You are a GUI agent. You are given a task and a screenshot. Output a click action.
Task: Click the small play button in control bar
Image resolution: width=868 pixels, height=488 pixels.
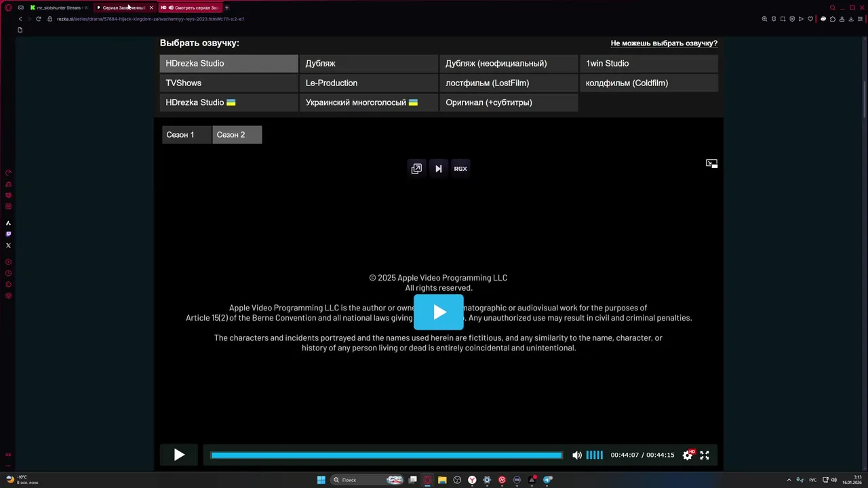coord(179,455)
